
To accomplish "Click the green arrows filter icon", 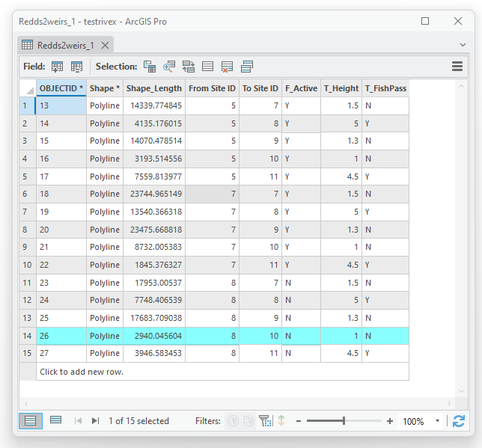I will pos(281,420).
